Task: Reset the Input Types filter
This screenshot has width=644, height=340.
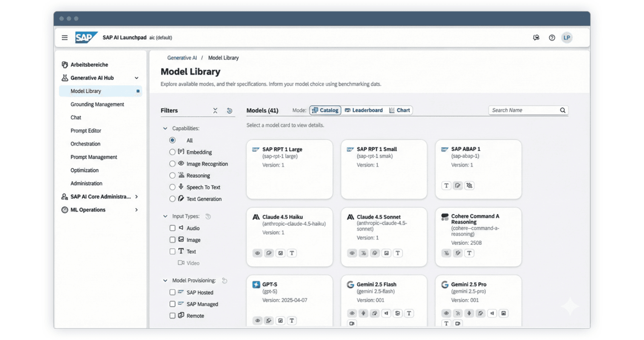Action: pyautogui.click(x=208, y=216)
